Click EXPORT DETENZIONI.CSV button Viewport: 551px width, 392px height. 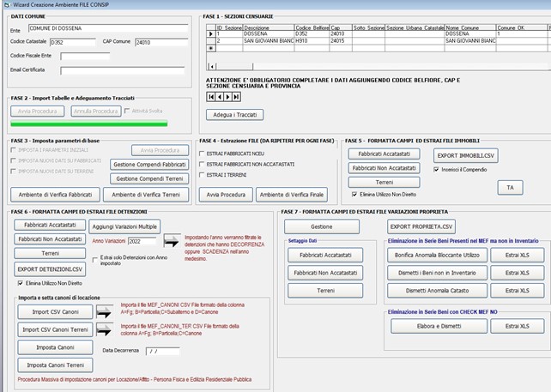[50, 269]
